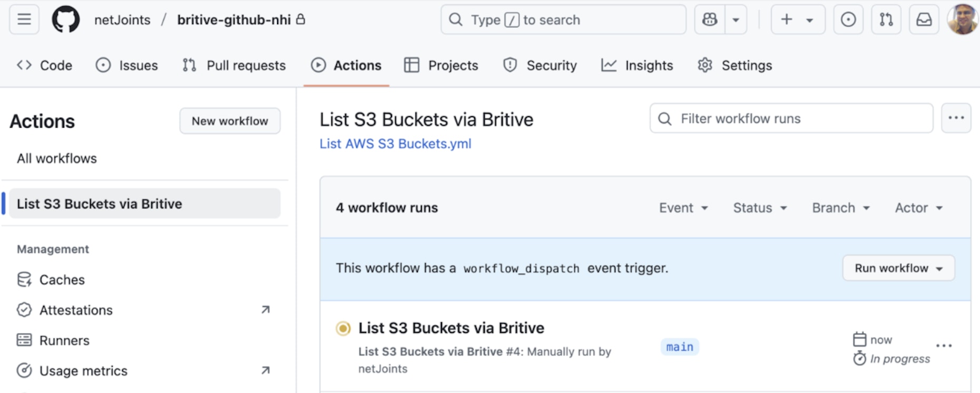Open notifications inbox icon
Screen dimensions: 980x393
[924, 20]
